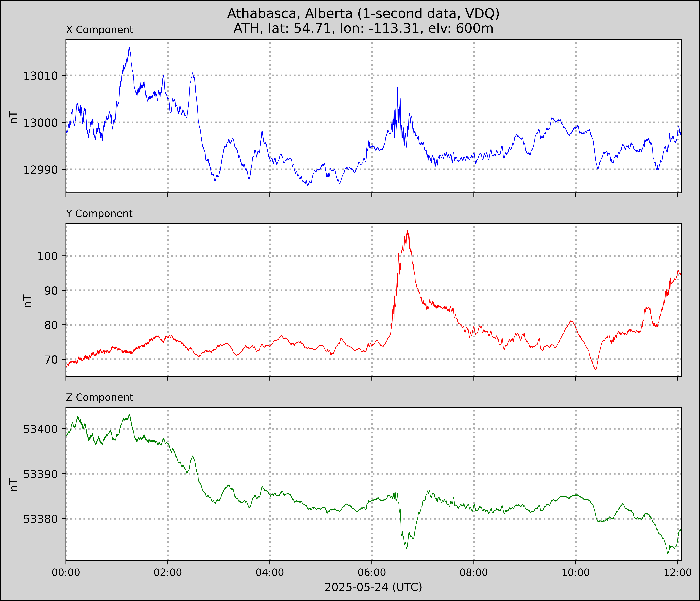Click the green Z trace's lowest dip before 12:00

click(668, 553)
